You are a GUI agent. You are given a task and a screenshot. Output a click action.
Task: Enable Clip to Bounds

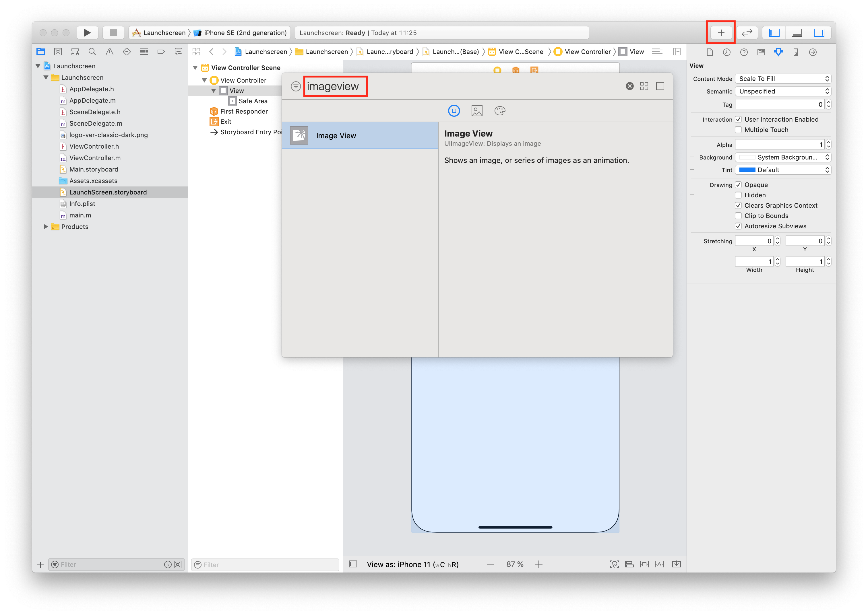[x=739, y=215]
